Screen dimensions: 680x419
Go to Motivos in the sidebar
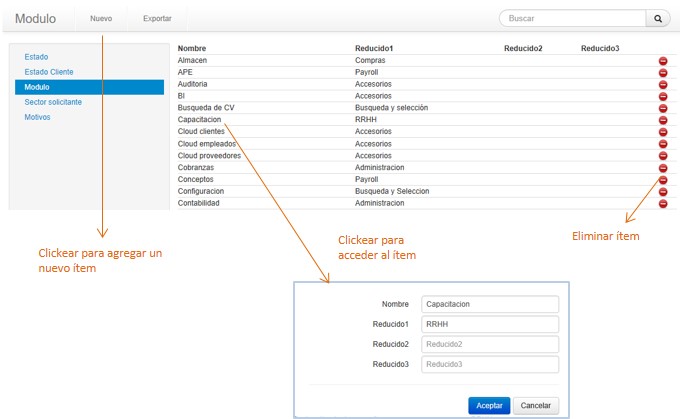pos(37,117)
